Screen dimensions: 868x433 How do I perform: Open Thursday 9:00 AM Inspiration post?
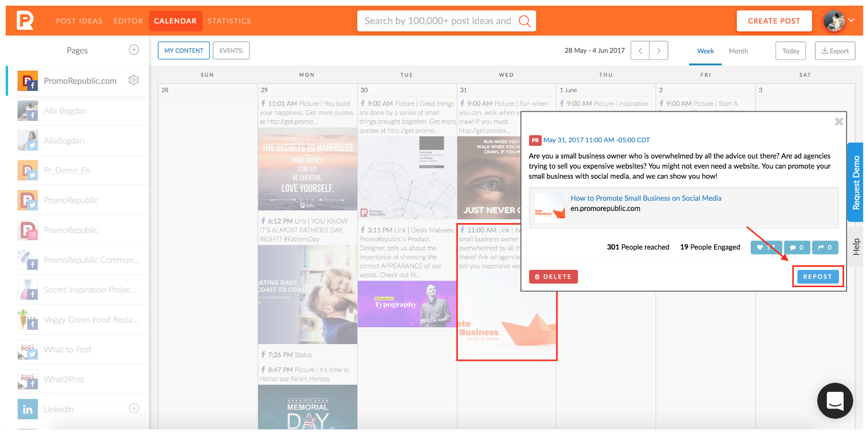[x=605, y=103]
